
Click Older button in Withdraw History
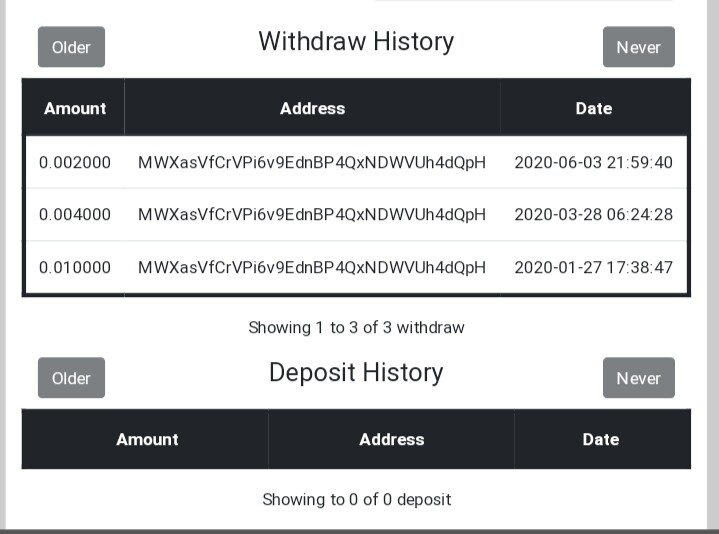[71, 47]
